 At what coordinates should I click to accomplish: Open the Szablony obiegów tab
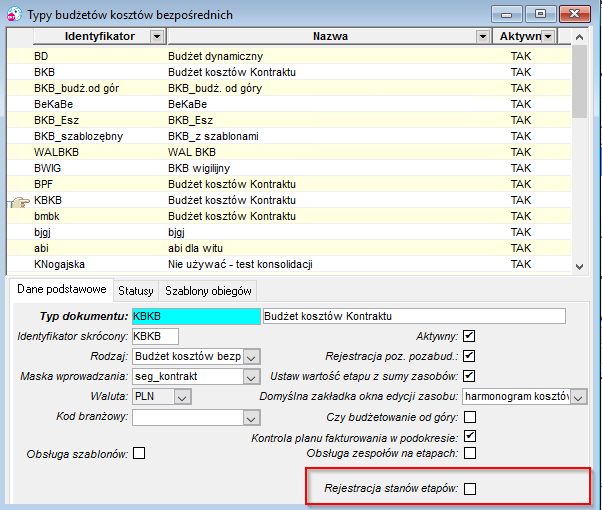208,291
